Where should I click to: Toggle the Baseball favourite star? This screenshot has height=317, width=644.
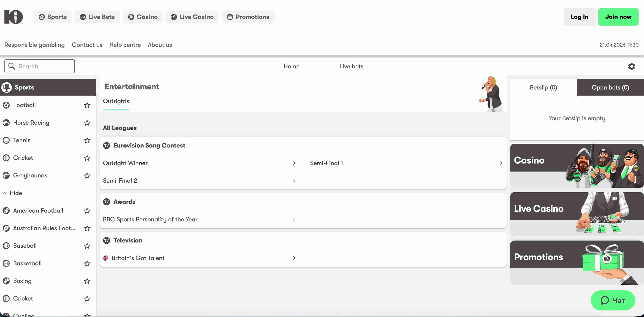87,246
